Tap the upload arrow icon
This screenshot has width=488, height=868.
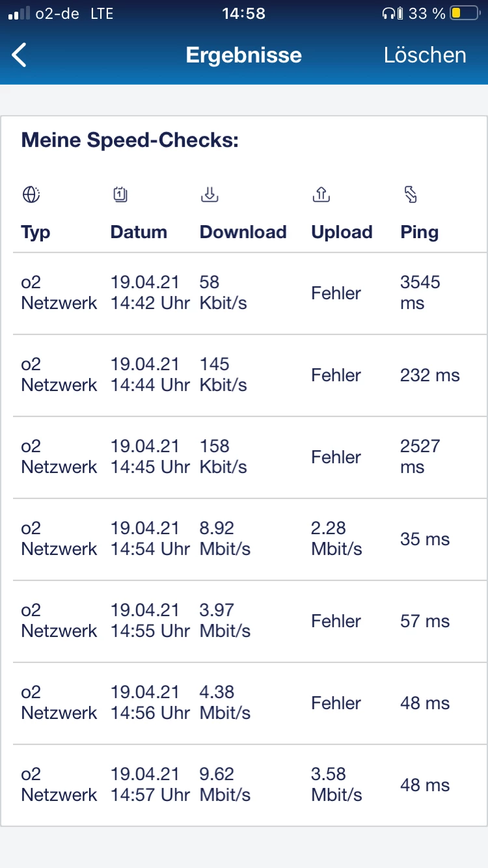[x=321, y=194]
